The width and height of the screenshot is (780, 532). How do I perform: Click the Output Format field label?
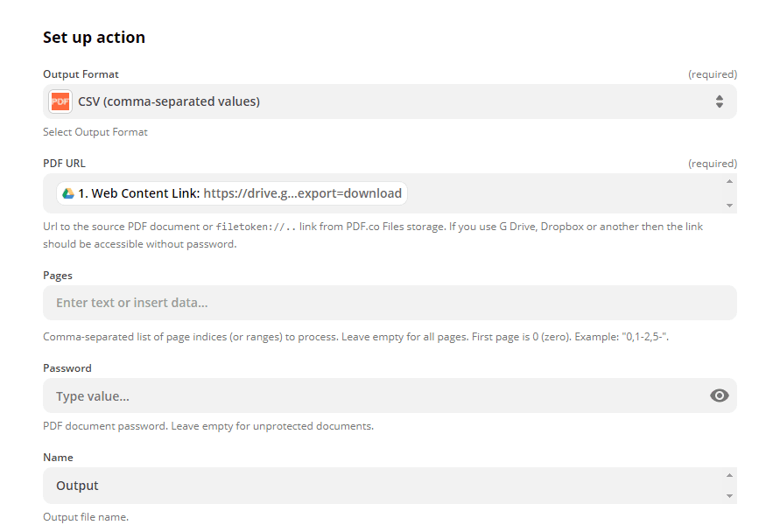pos(81,74)
